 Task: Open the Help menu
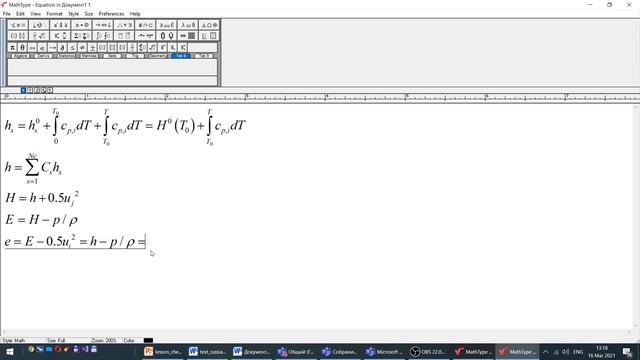[135, 14]
